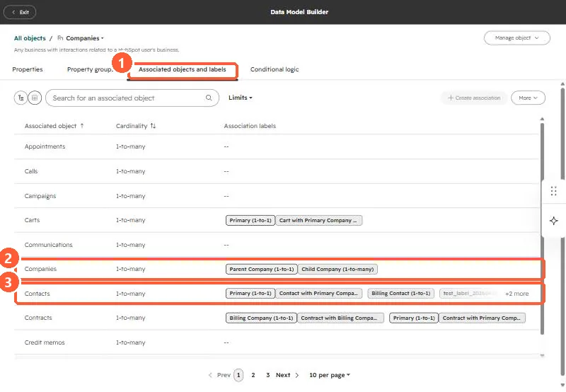The height and width of the screenshot is (392, 566).
Task: Click the Cart with Primary Company label
Action: click(x=319, y=221)
